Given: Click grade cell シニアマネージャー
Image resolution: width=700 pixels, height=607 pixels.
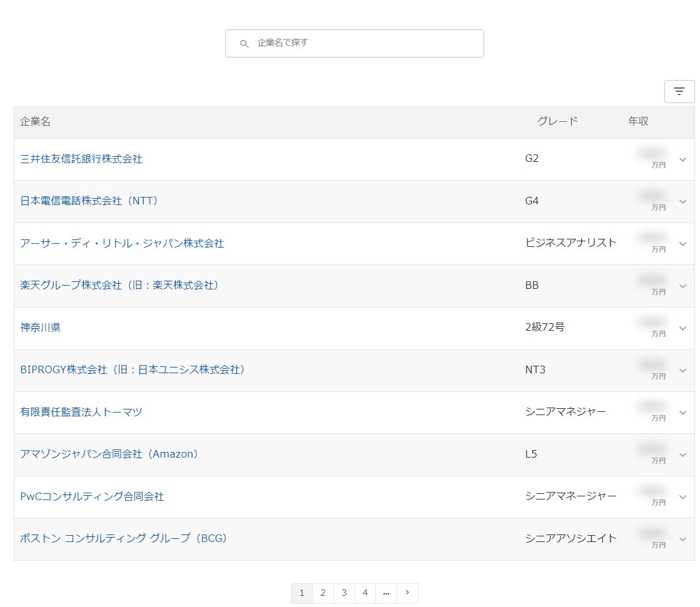Looking at the screenshot, I should [571, 496].
